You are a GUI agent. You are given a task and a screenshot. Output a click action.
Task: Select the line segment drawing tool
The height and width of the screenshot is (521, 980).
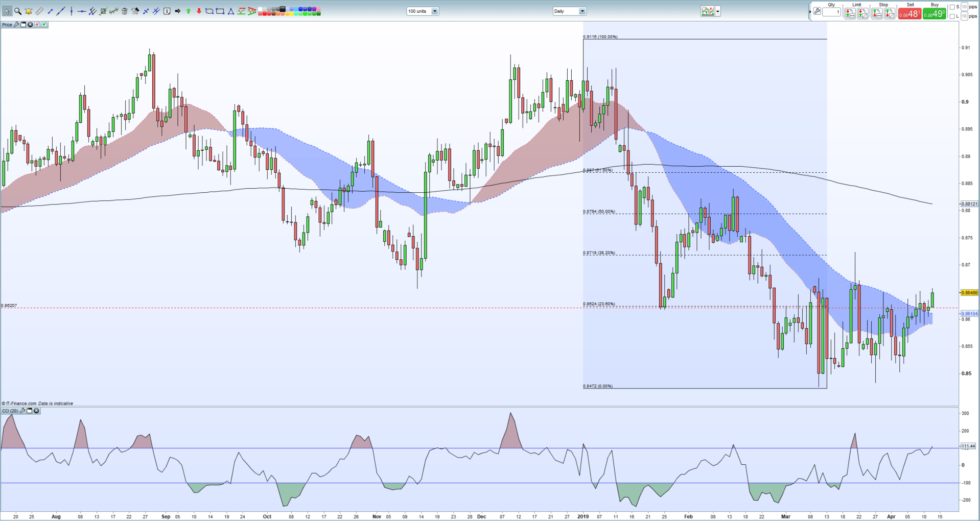click(50, 11)
